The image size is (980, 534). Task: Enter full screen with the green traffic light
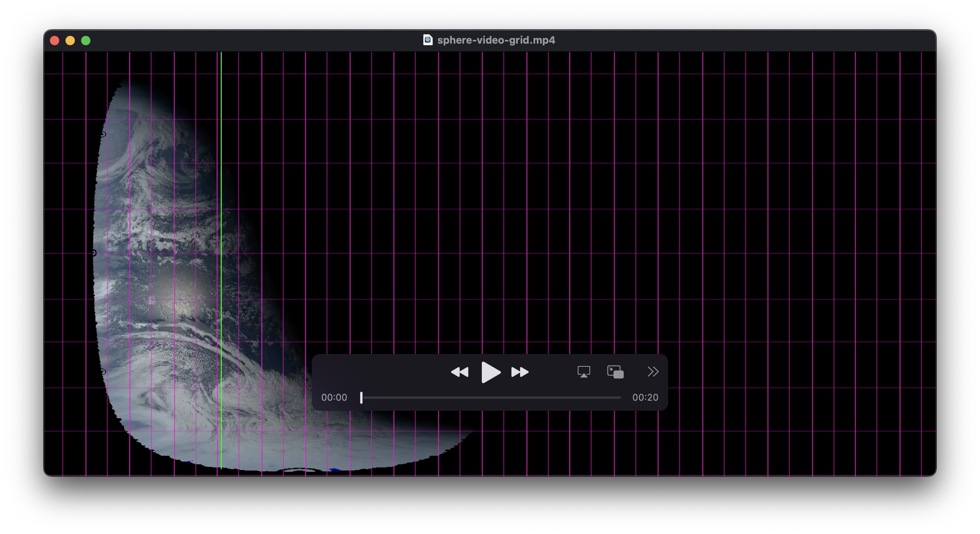tap(86, 40)
